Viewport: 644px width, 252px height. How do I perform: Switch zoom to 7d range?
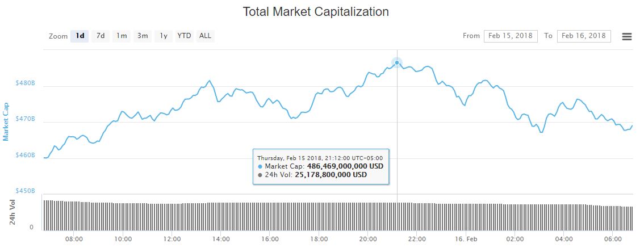pyautogui.click(x=101, y=36)
